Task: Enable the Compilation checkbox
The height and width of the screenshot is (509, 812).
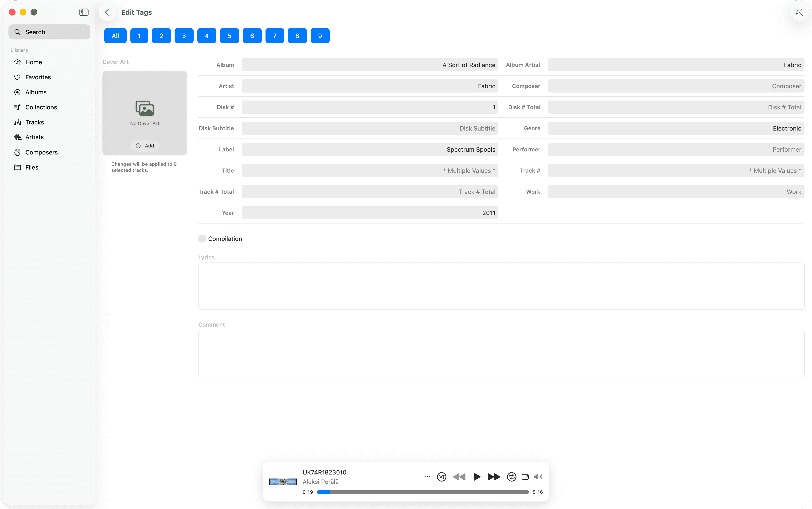Action: point(202,238)
